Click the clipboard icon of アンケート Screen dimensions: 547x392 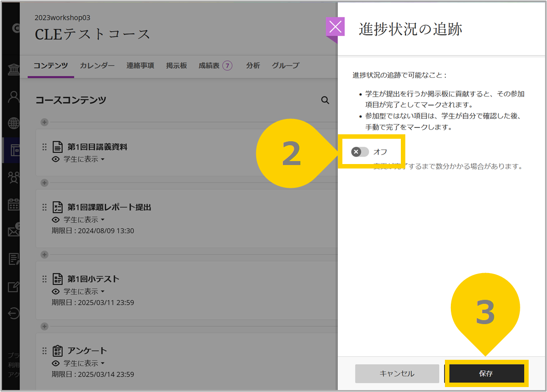click(57, 351)
